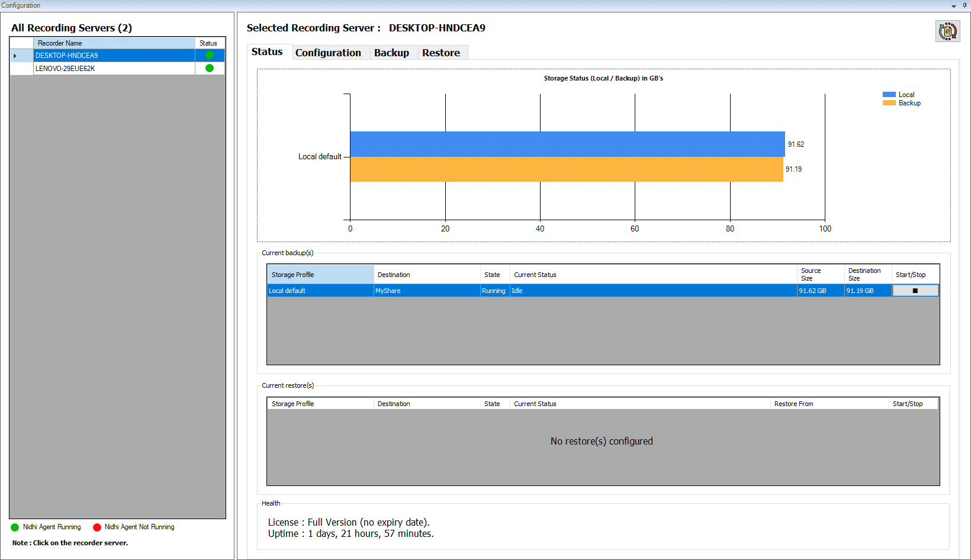
Task: Click the red Nidhi Agent Not Running legend icon
Action: [97, 527]
